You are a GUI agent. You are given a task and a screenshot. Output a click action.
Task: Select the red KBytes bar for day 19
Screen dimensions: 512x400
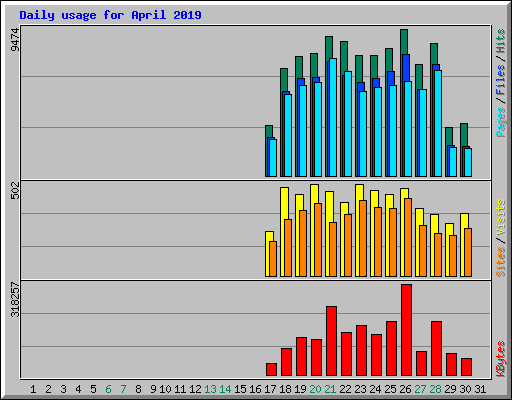(301, 357)
